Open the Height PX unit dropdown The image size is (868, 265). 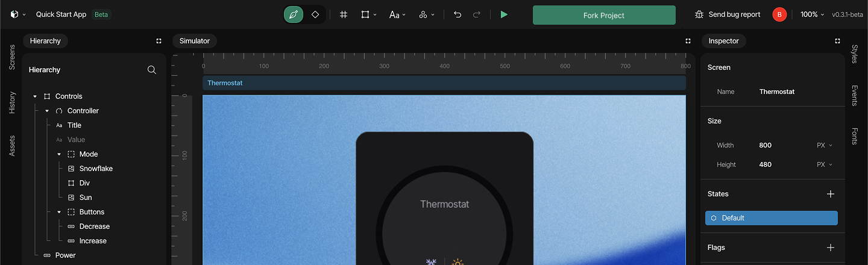[825, 164]
